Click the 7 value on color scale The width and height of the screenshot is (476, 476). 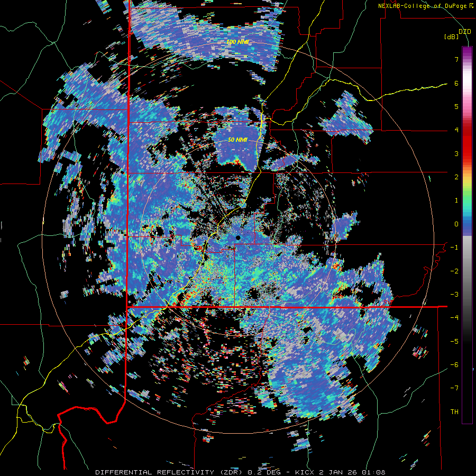pyautogui.click(x=456, y=59)
